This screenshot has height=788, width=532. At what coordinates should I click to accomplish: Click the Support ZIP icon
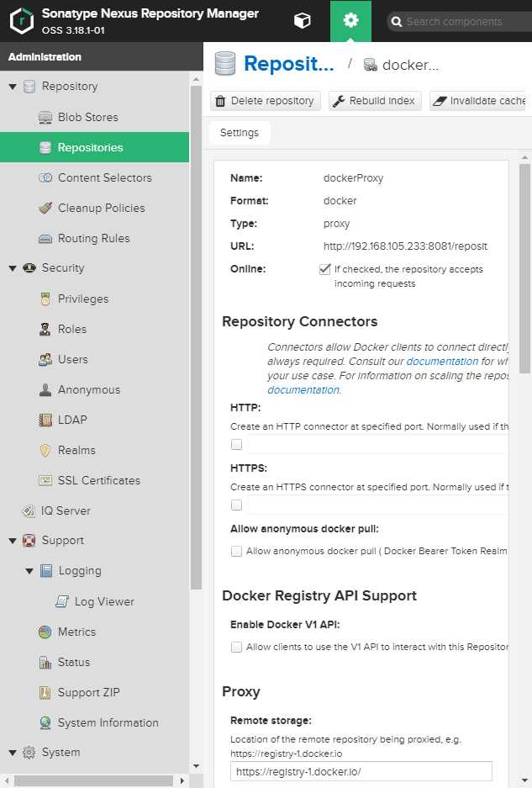pyautogui.click(x=45, y=692)
